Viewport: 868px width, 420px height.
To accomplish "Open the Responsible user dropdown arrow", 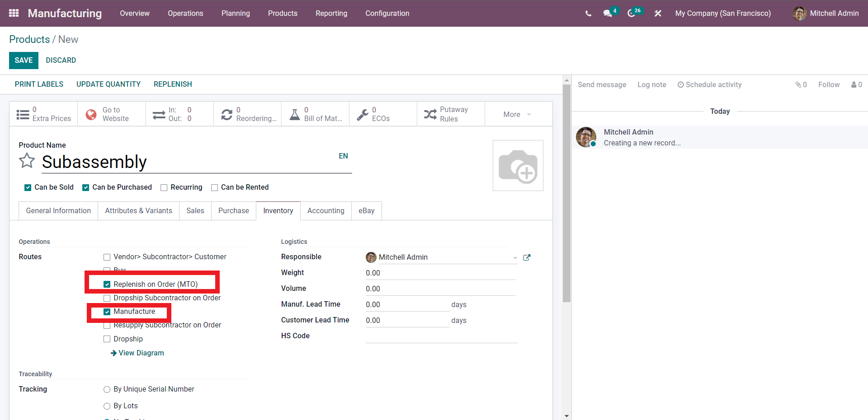I will pyautogui.click(x=515, y=258).
